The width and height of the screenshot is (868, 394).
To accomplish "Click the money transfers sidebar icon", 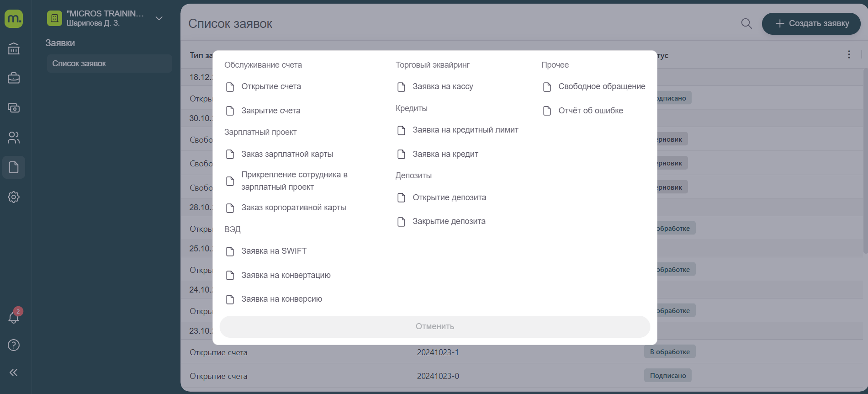I will (x=14, y=108).
